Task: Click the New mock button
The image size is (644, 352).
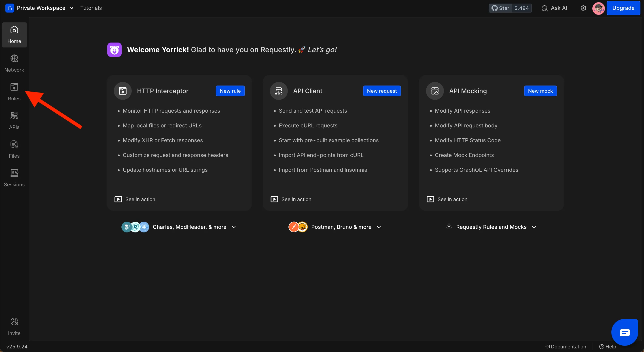Action: point(540,91)
